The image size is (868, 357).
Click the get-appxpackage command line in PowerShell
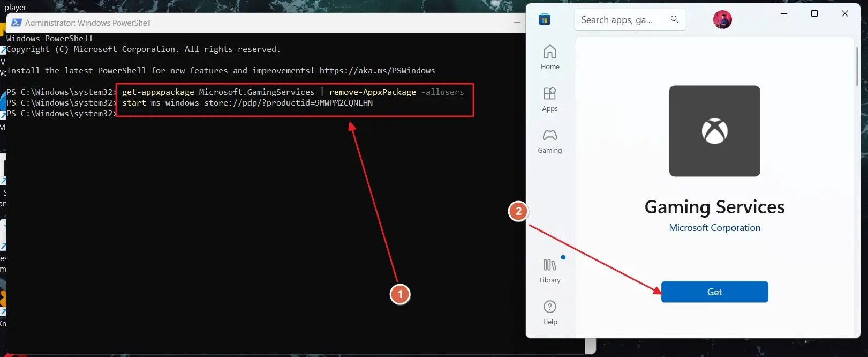293,92
